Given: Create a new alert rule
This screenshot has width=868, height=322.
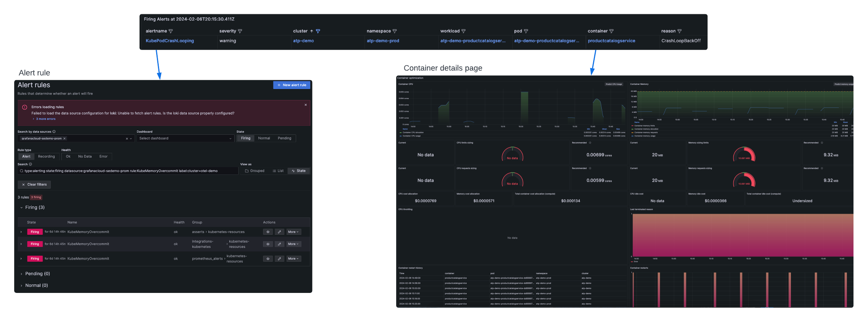Looking at the screenshot, I should pos(291,85).
